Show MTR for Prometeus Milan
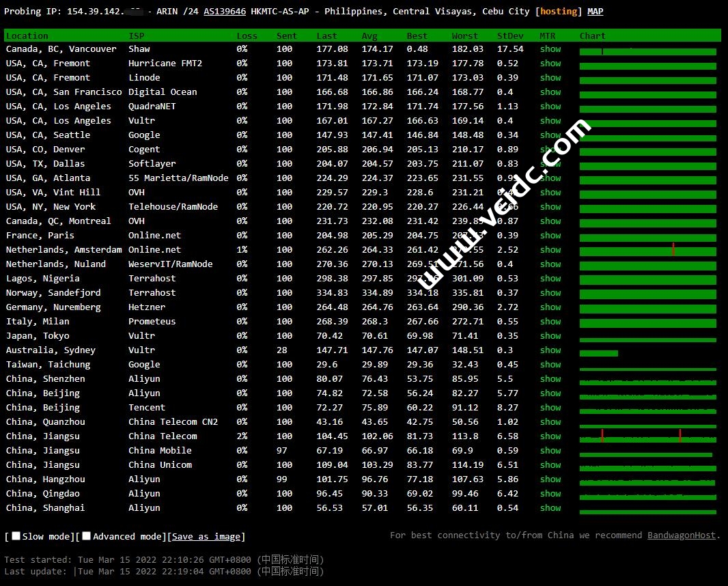This screenshot has height=586, width=728. (x=550, y=321)
